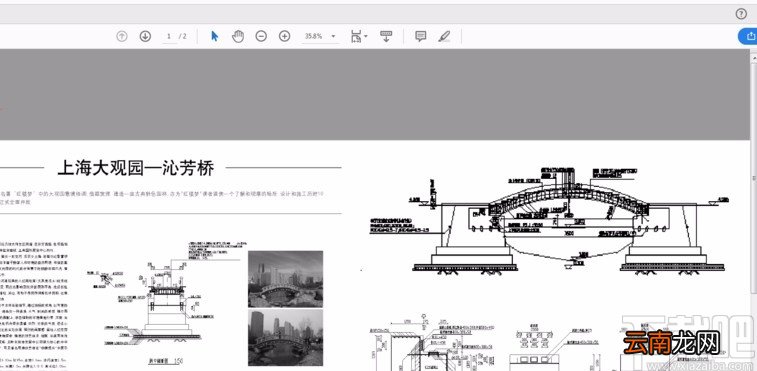757x371 pixels.
Task: Click the lower bridge photo
Action: tap(285, 338)
